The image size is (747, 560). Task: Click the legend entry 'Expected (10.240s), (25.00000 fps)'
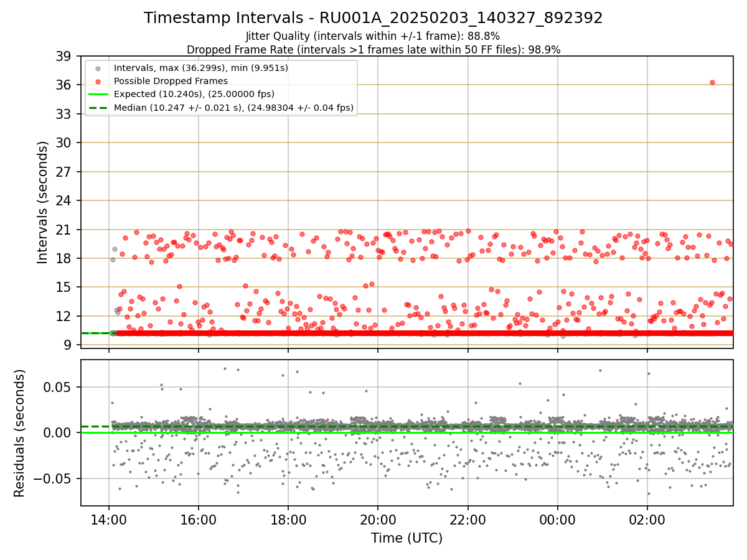[x=194, y=94]
